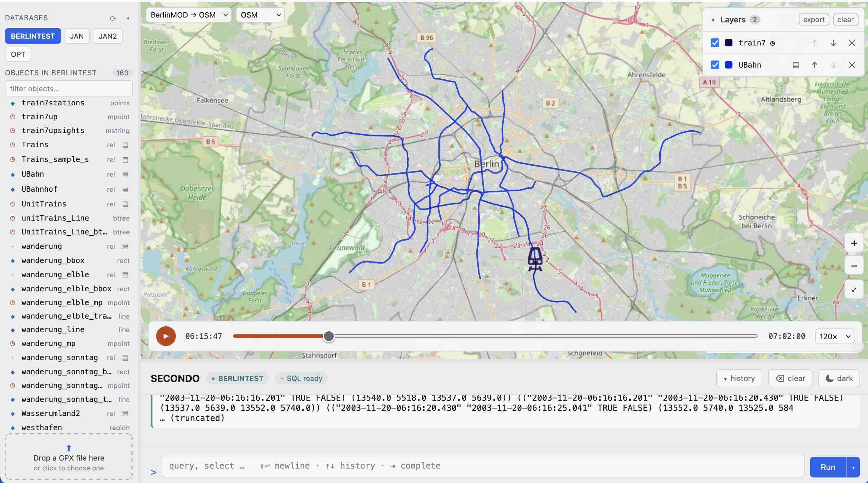868x483 pixels.
Task: Collapse the sidebar panel arrow
Action: coord(128,18)
